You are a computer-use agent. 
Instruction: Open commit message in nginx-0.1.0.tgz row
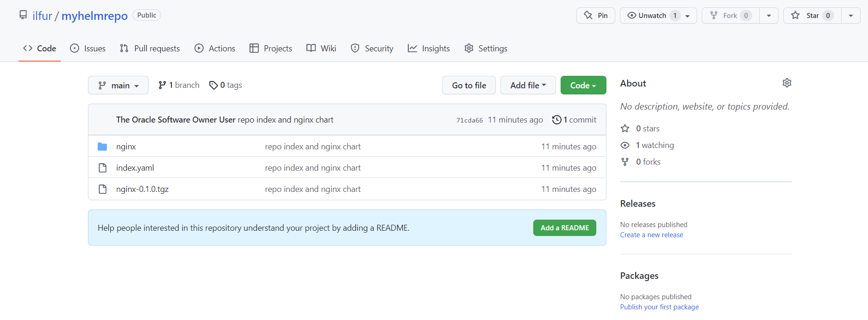tap(313, 189)
